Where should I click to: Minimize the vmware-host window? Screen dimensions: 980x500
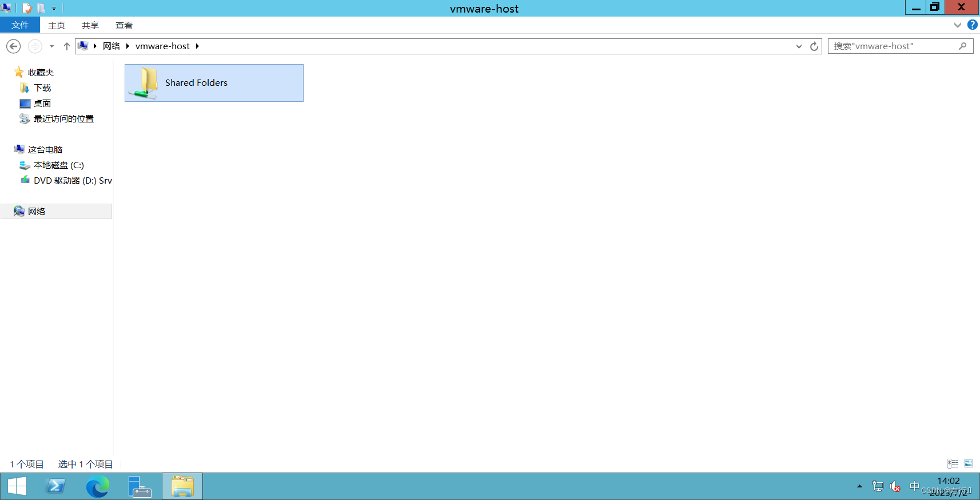coord(916,7)
